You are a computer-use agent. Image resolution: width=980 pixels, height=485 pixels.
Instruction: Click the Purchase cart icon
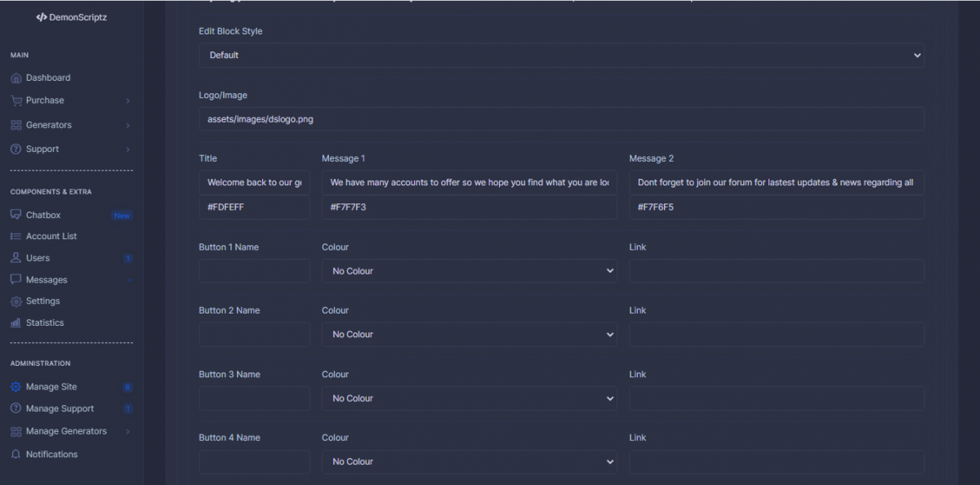pos(16,100)
